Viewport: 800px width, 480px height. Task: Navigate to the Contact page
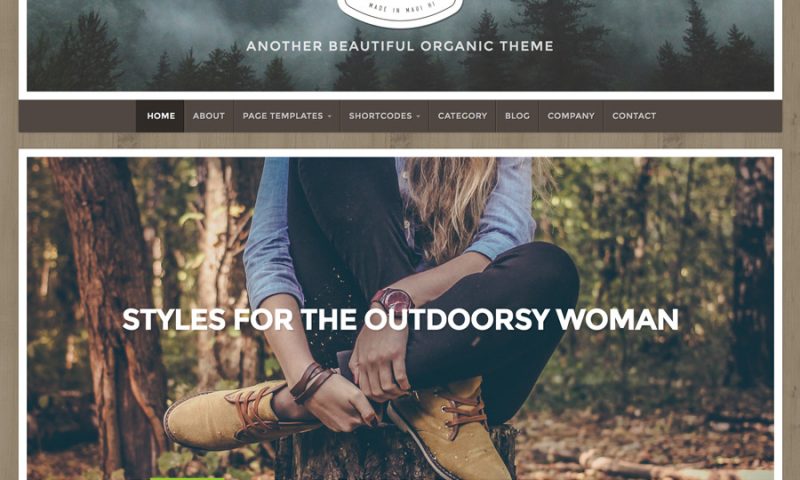click(x=634, y=116)
